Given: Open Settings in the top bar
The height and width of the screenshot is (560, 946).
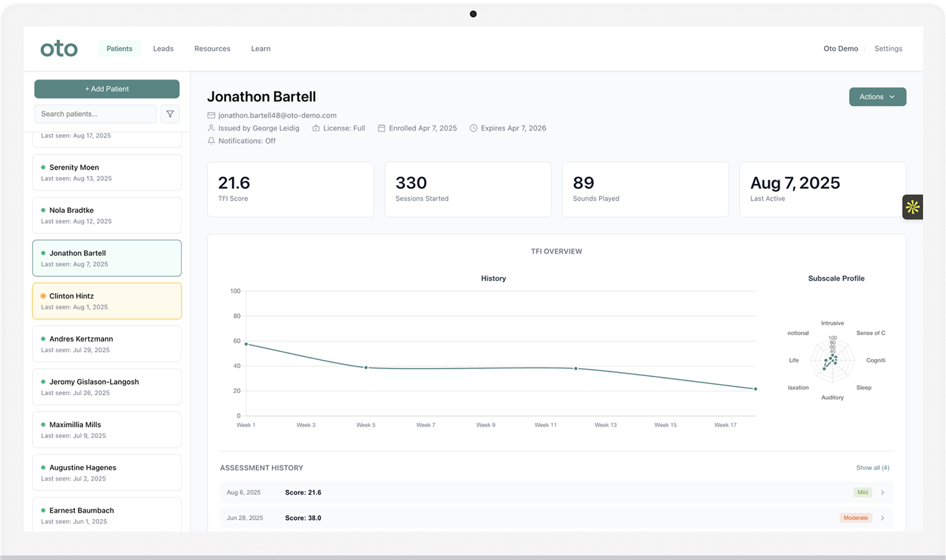Looking at the screenshot, I should tap(888, 49).
